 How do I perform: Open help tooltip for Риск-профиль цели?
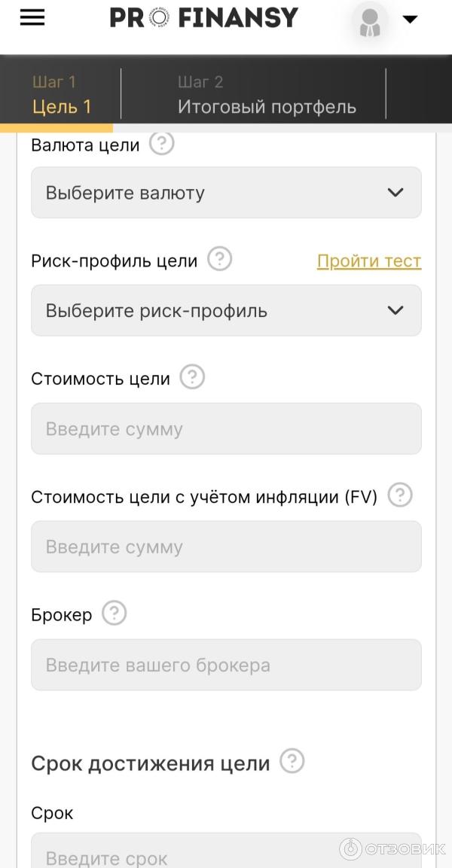(x=218, y=259)
